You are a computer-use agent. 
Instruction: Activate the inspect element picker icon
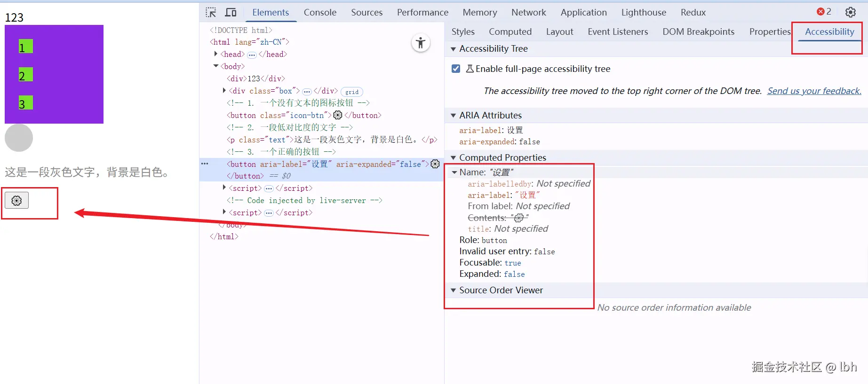tap(211, 12)
